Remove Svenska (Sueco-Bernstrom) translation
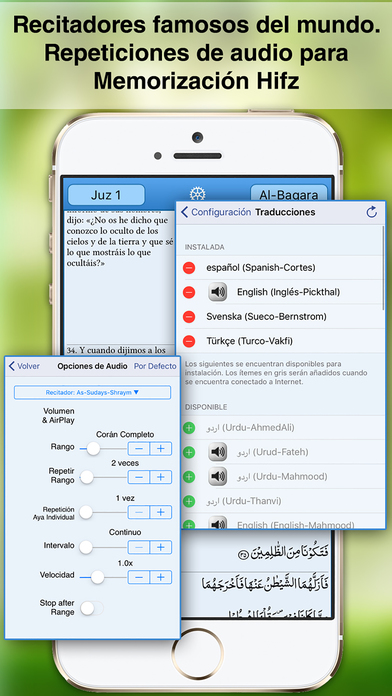Viewport: 392px width, 696px height. 189,316
